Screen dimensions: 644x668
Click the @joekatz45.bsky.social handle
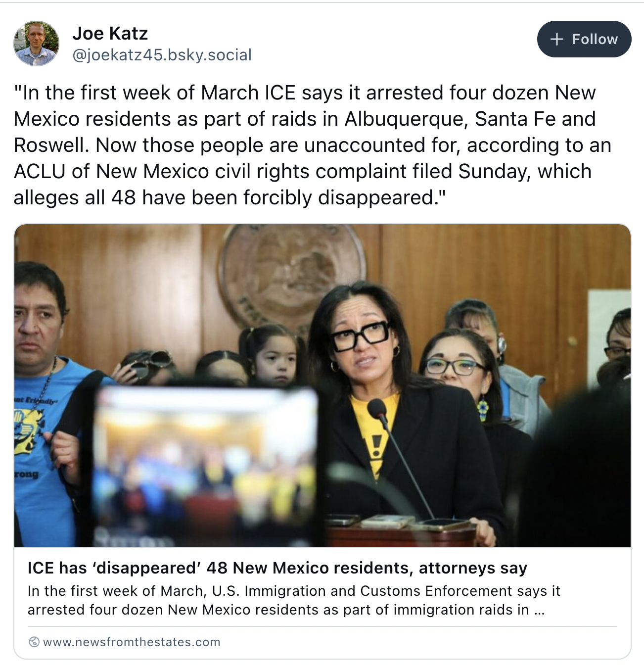tap(162, 54)
